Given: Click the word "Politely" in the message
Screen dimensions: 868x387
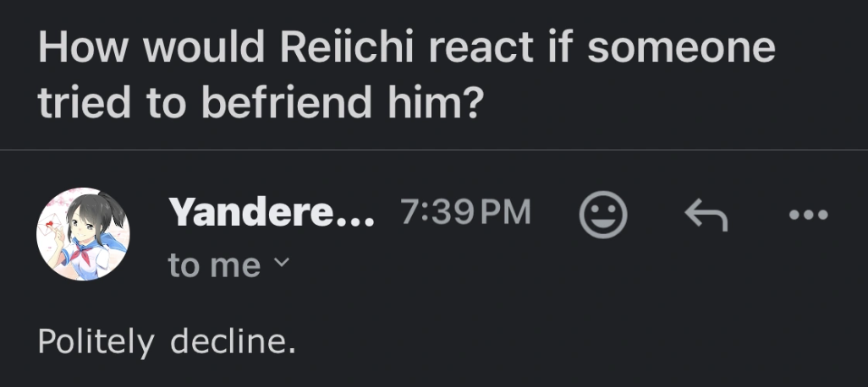Looking at the screenshot, I should pyautogui.click(x=96, y=342).
